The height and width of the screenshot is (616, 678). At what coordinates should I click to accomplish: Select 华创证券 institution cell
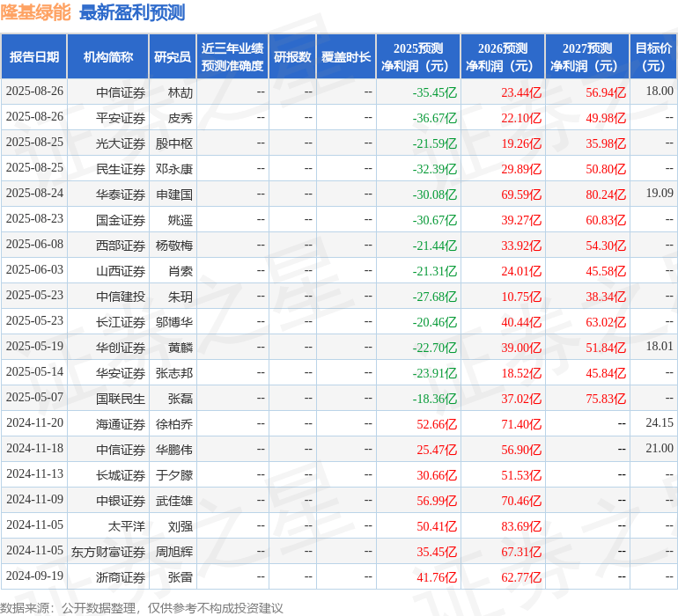pos(121,348)
